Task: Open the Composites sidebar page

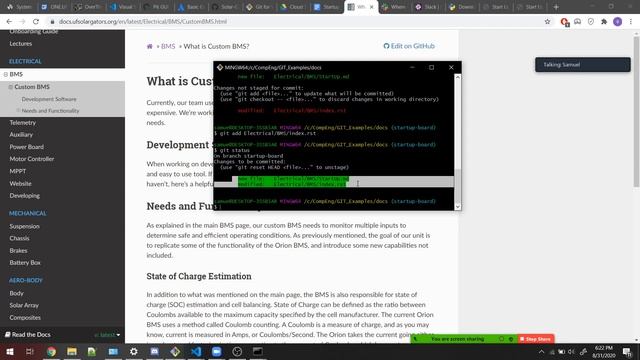Action: (x=25, y=318)
